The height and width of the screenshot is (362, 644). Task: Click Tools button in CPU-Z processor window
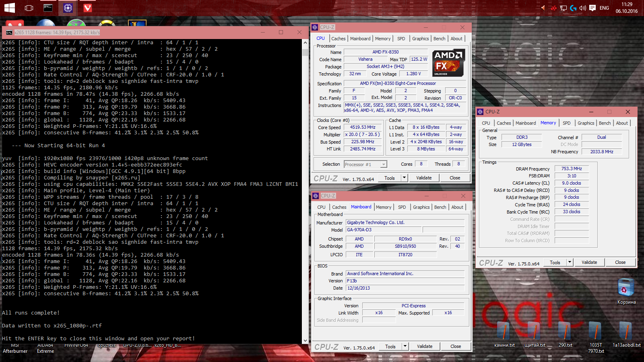(x=390, y=178)
